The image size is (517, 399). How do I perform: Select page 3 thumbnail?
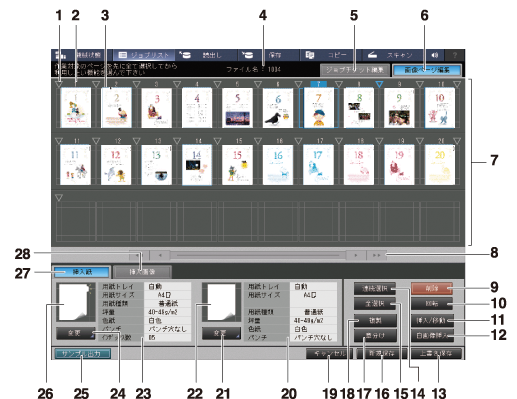(157, 108)
